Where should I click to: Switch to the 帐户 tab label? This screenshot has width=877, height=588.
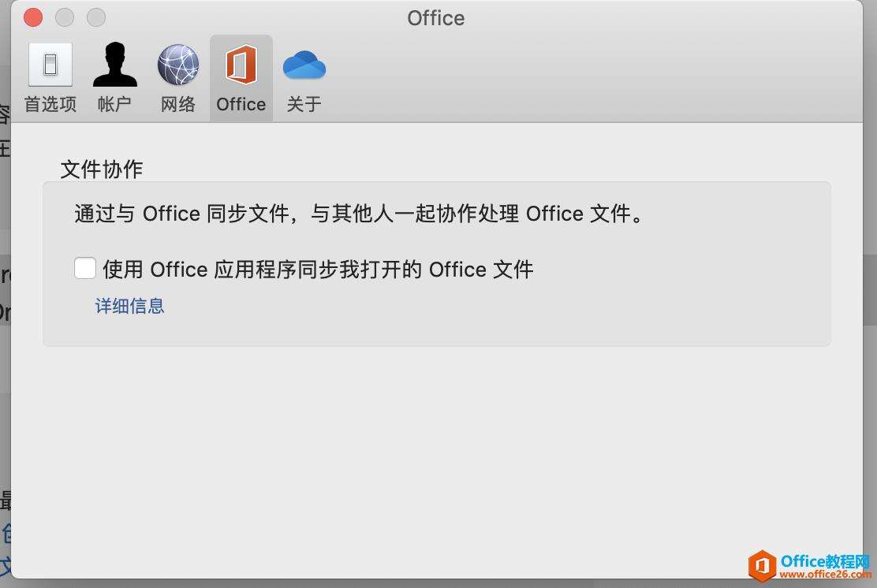pyautogui.click(x=114, y=104)
